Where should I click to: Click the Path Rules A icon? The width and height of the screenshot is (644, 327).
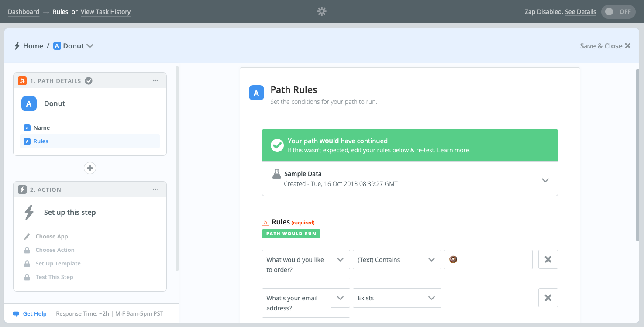(x=256, y=93)
